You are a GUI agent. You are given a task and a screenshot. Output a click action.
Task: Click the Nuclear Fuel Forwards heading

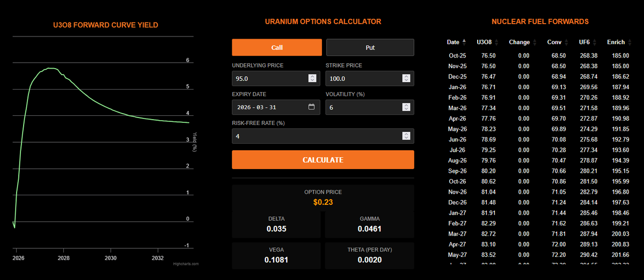tap(540, 21)
